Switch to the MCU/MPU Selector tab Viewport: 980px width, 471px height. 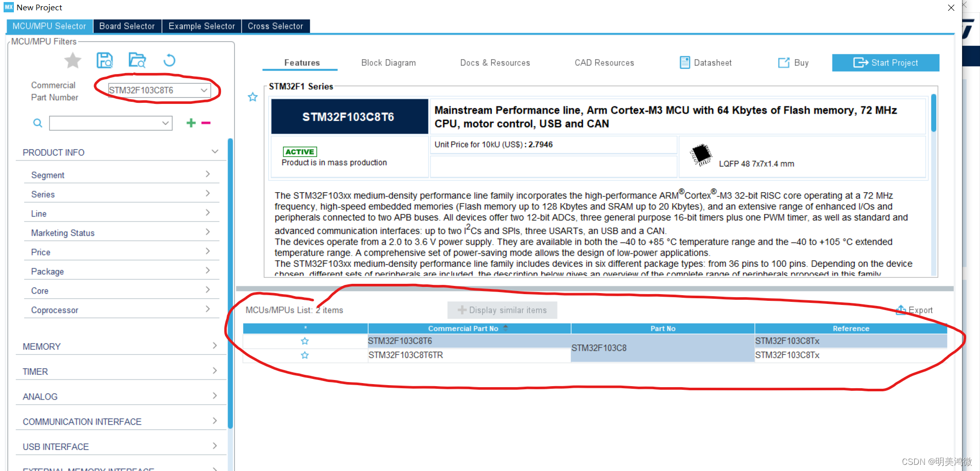(49, 26)
